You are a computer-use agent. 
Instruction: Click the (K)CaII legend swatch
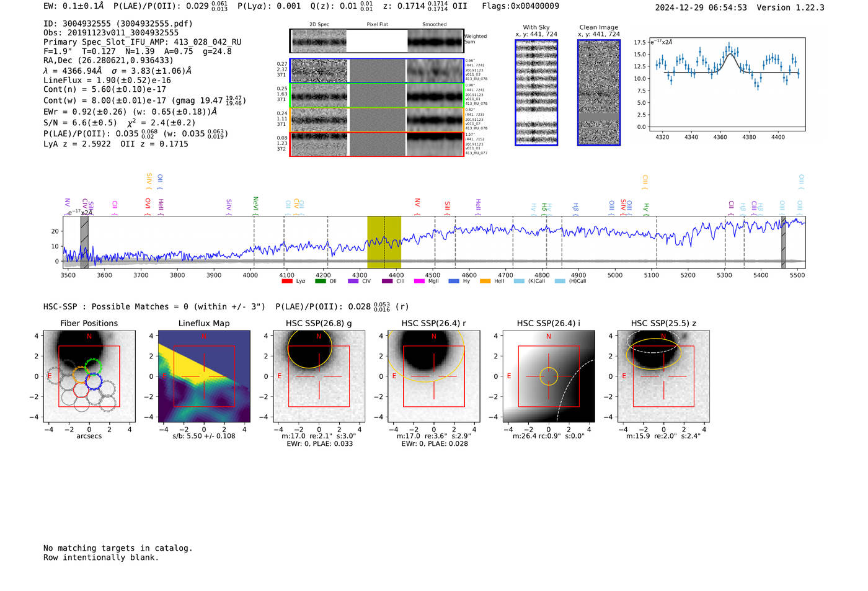519,281
